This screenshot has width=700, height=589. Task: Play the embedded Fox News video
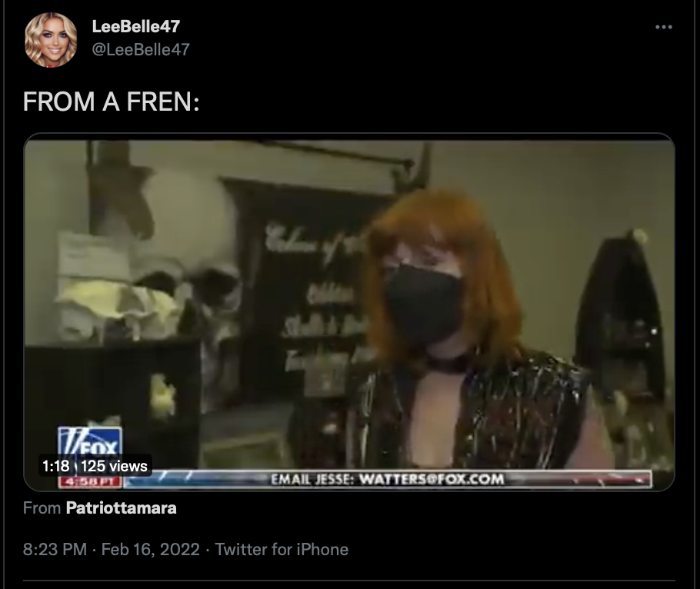349,312
